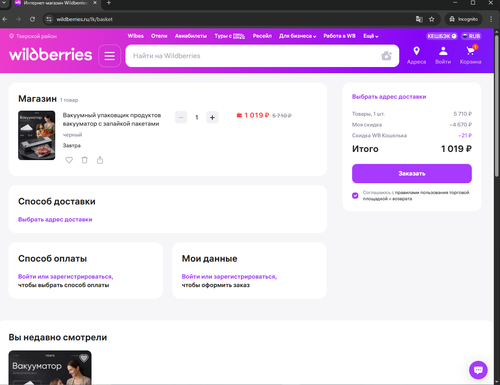This screenshot has height=385, width=500.
Task: Open the Корзина cart icon
Action: 470,55
